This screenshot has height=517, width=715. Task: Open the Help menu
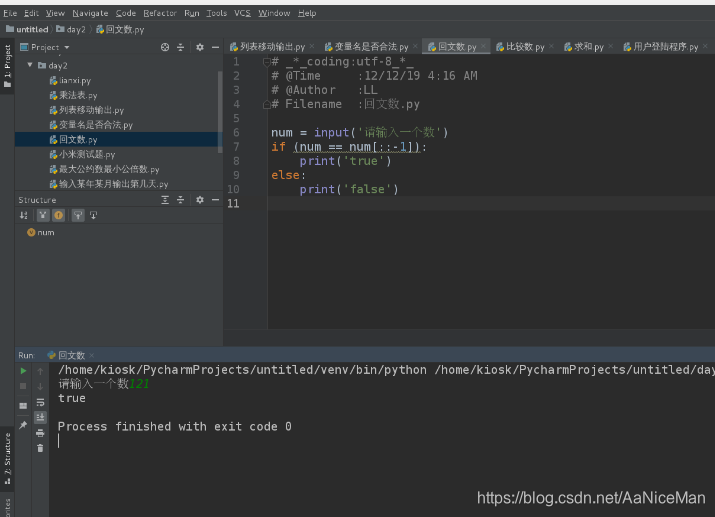(x=307, y=13)
